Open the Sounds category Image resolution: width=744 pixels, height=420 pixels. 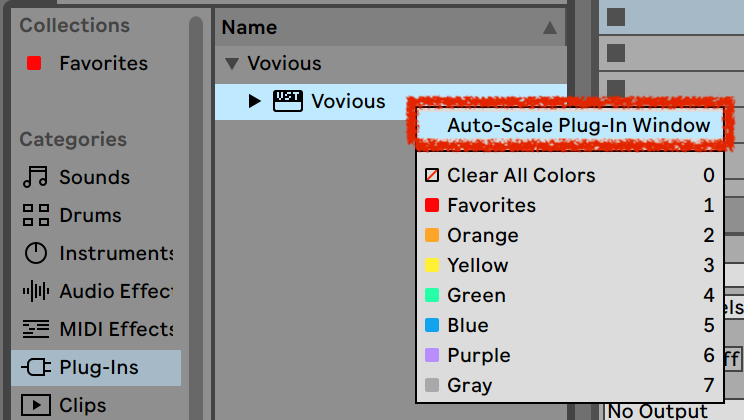point(94,177)
